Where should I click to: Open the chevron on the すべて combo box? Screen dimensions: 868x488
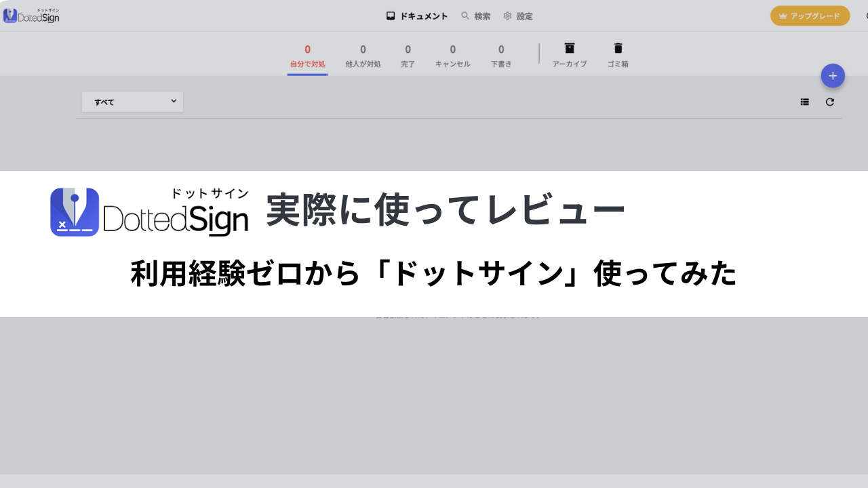(175, 102)
